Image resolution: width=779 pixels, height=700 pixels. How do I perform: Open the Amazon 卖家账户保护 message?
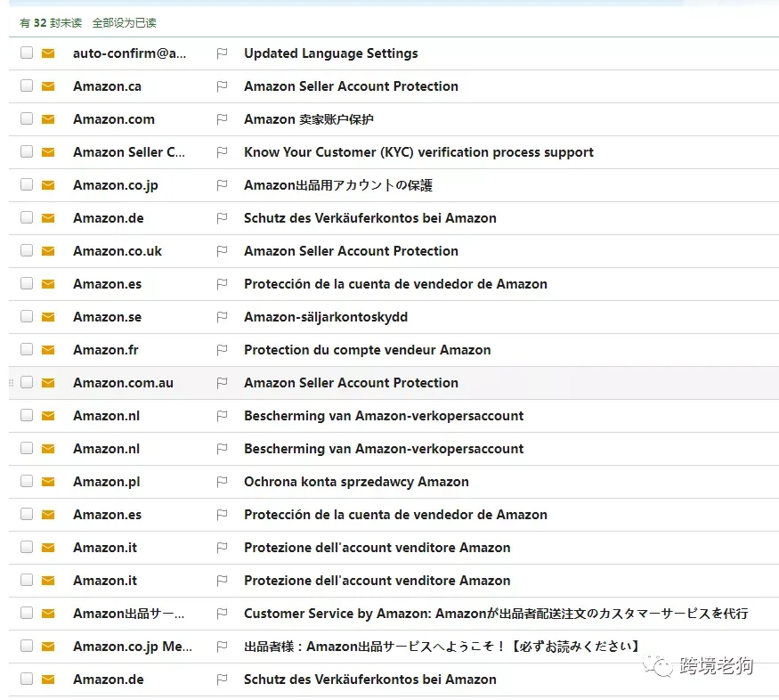click(x=309, y=119)
